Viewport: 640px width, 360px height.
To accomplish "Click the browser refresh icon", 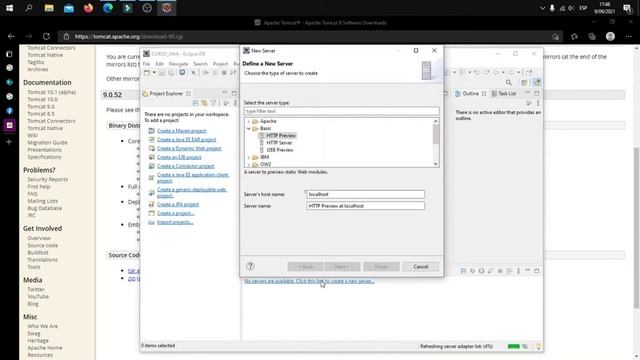I will point(47,36).
